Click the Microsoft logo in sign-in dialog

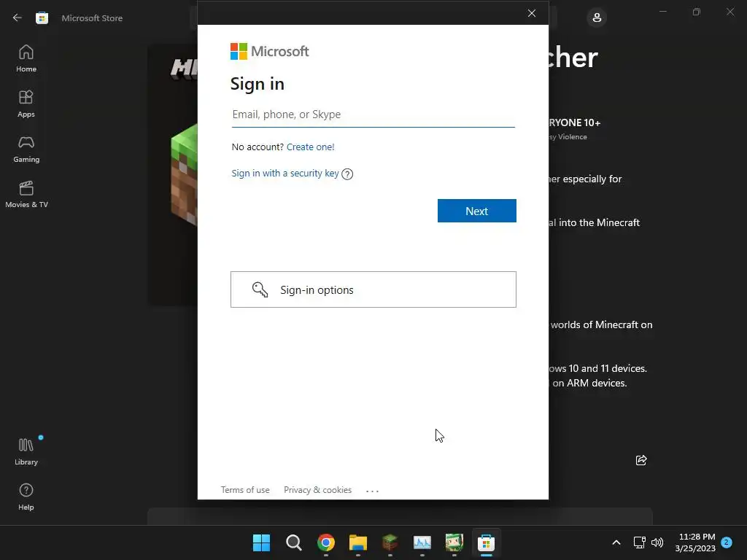click(270, 52)
